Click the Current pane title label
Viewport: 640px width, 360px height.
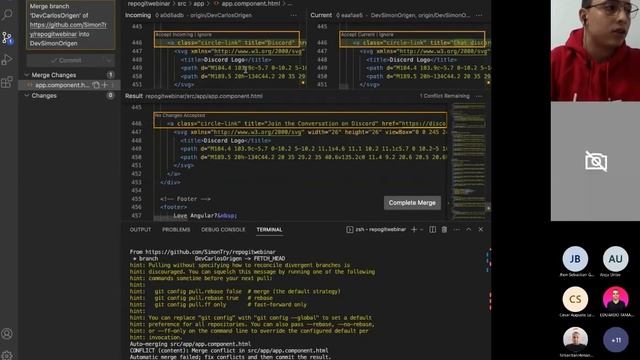click(x=321, y=15)
